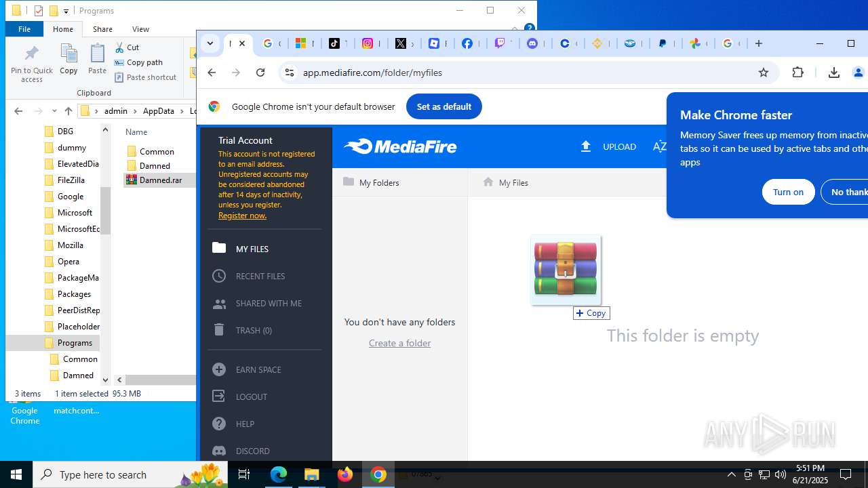Open Microsoft Edge from the taskbar

(279, 474)
